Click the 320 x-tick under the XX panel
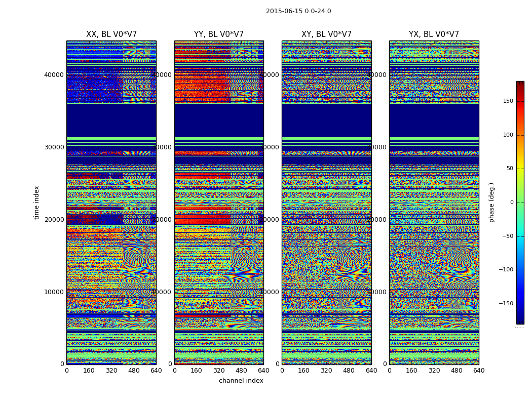This screenshot has height=405, width=532. [111, 371]
